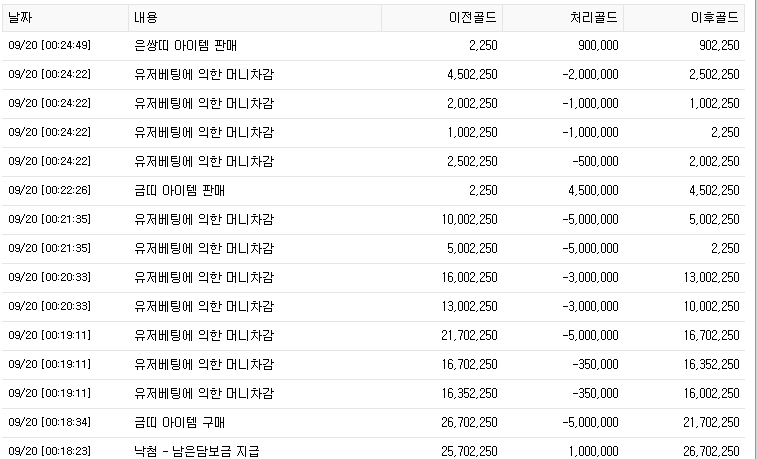Click the 902,250 after-gold value
Image resolution: width=757 pixels, height=459 pixels.
pos(719,46)
